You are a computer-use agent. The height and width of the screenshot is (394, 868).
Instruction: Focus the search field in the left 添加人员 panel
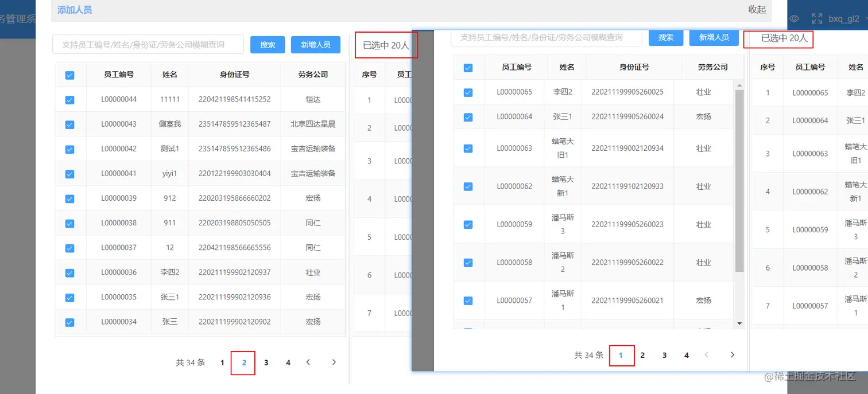point(148,45)
